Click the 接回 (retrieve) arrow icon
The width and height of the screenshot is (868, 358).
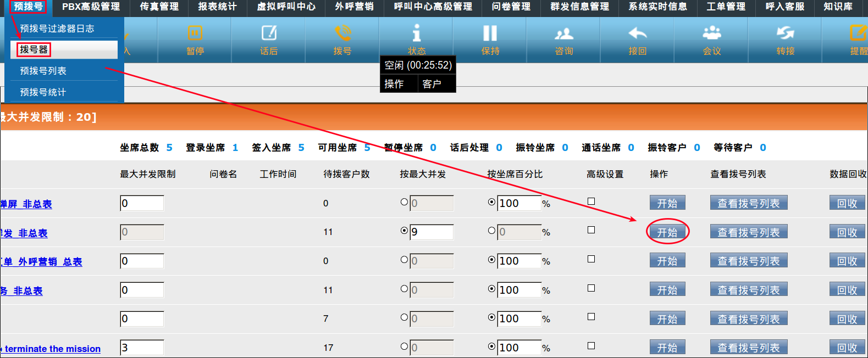638,33
